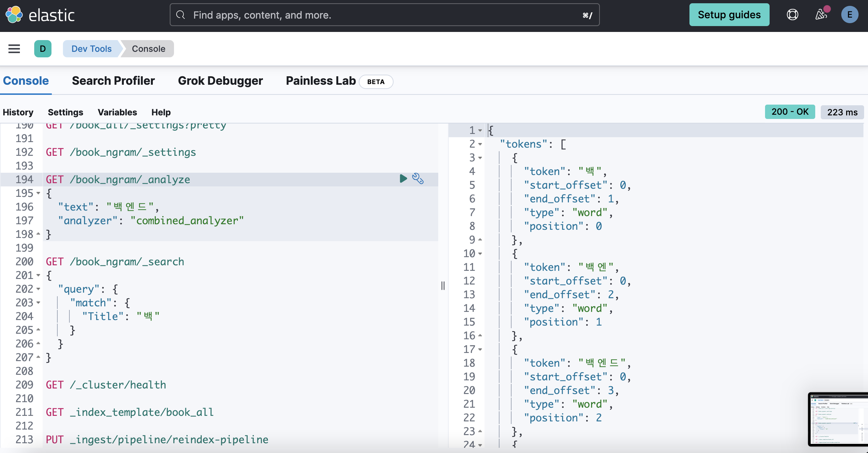
Task: Switch to the Console tab
Action: point(26,81)
